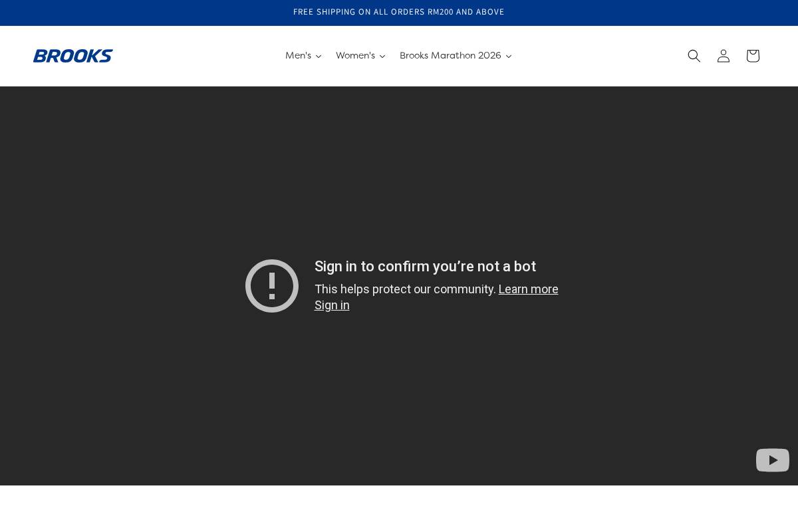This screenshot has width=798, height=532.
Task: Click the Sign in link in video
Action: [x=332, y=305]
